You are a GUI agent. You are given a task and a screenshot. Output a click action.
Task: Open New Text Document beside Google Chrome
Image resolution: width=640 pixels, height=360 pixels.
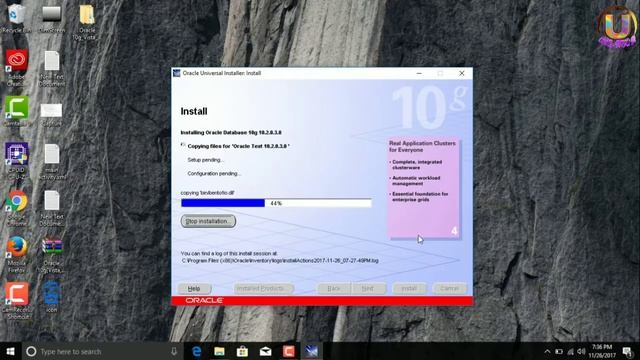click(52, 208)
